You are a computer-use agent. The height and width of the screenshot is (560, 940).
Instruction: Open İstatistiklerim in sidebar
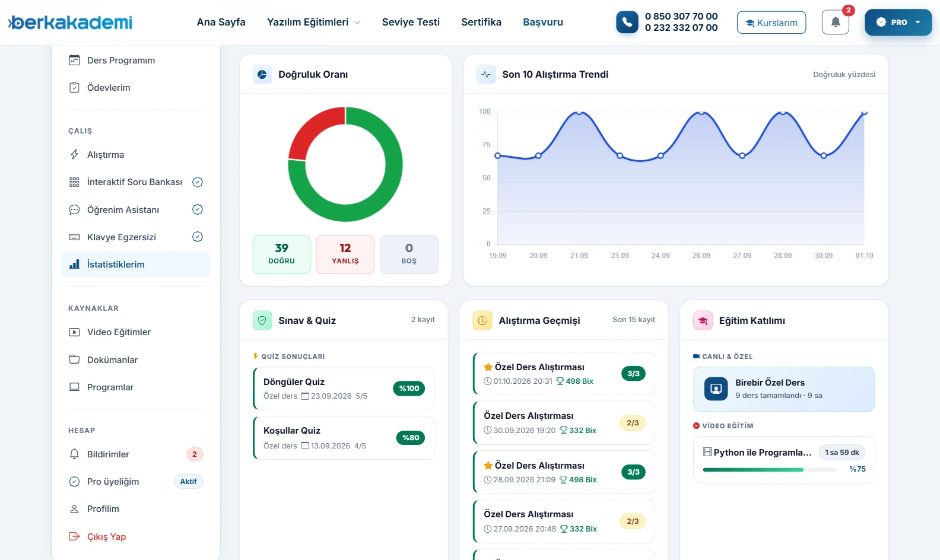point(136,265)
